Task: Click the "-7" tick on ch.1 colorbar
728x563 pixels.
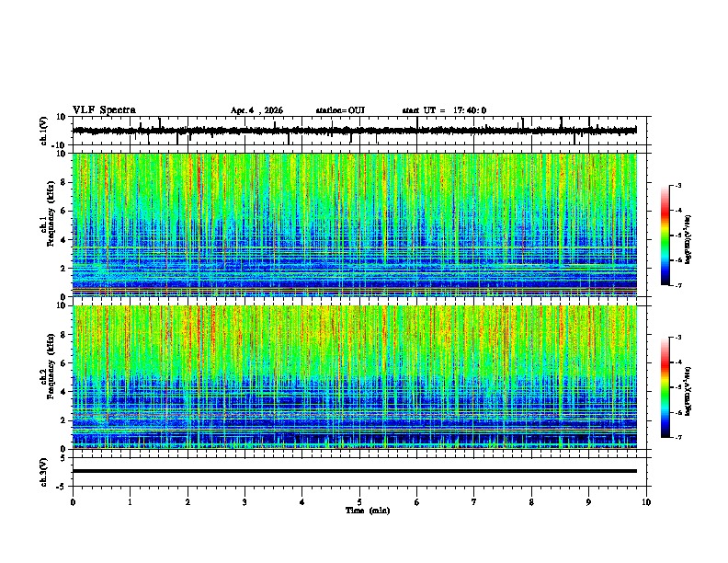Action: (678, 285)
